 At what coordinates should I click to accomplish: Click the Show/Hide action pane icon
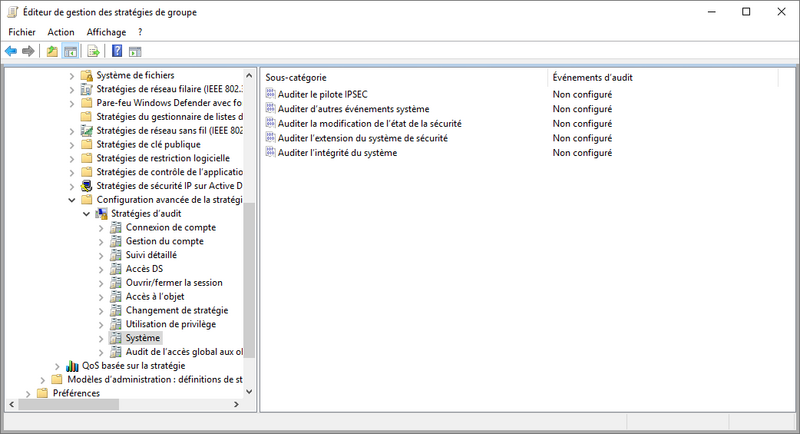[x=135, y=51]
